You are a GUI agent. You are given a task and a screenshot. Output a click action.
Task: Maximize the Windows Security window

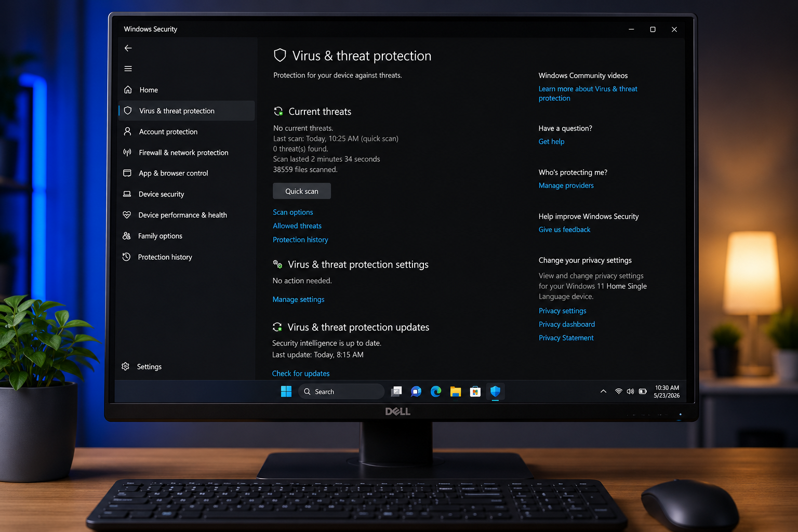pos(653,29)
